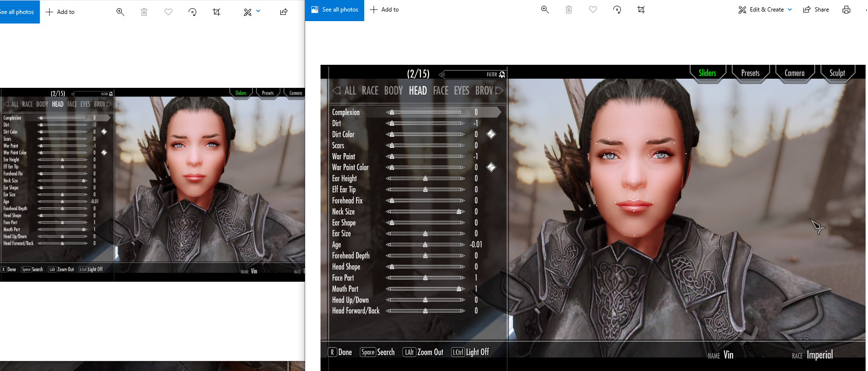The image size is (868, 371).
Task: Delete the photo in right Photos window
Action: [x=569, y=10]
